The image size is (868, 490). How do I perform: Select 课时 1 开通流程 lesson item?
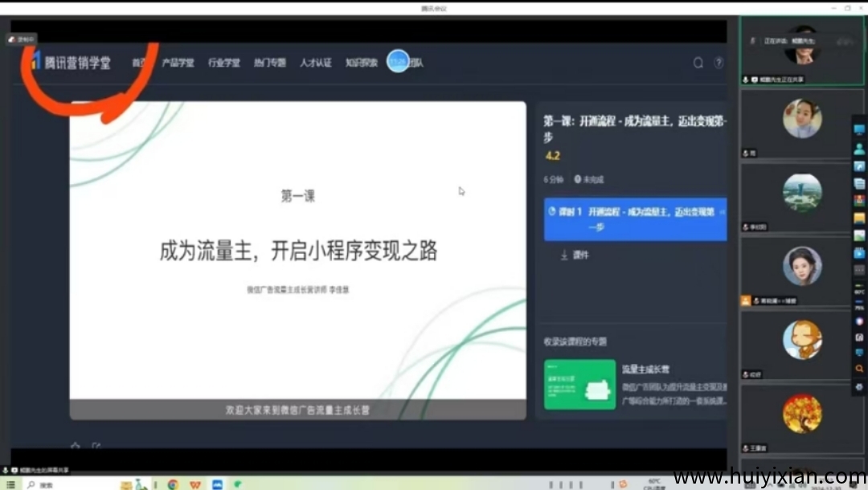pyautogui.click(x=635, y=218)
